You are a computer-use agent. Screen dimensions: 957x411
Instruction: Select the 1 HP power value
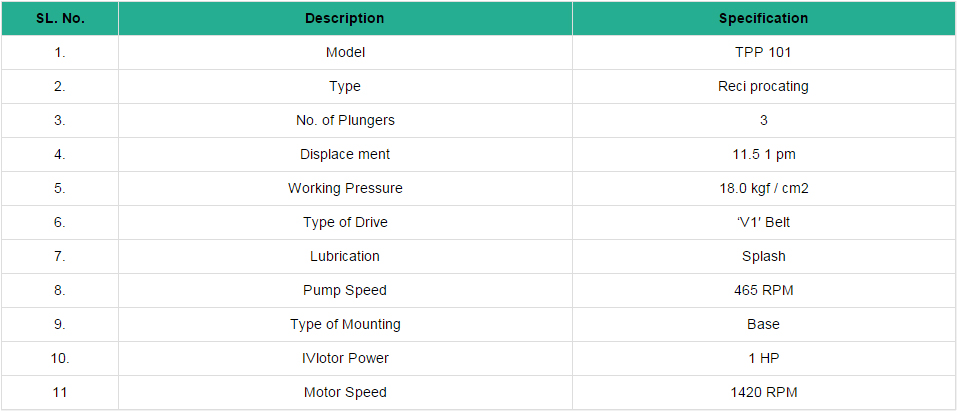tap(763, 358)
